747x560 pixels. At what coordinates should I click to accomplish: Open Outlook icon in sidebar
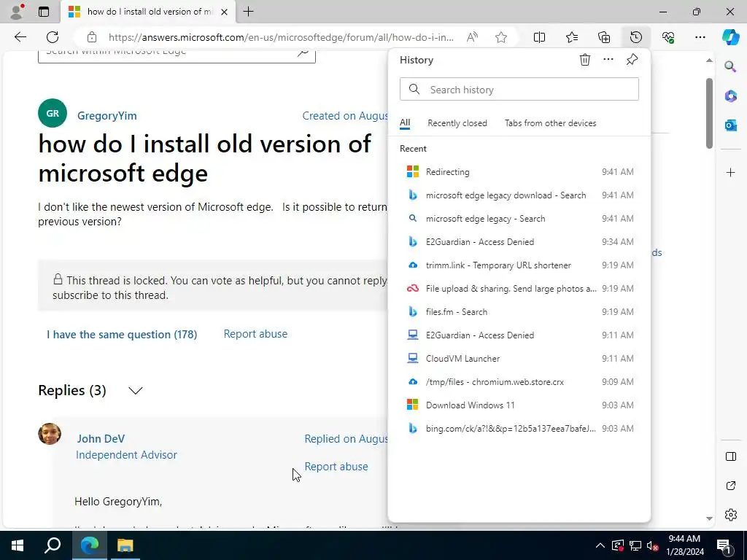730,125
